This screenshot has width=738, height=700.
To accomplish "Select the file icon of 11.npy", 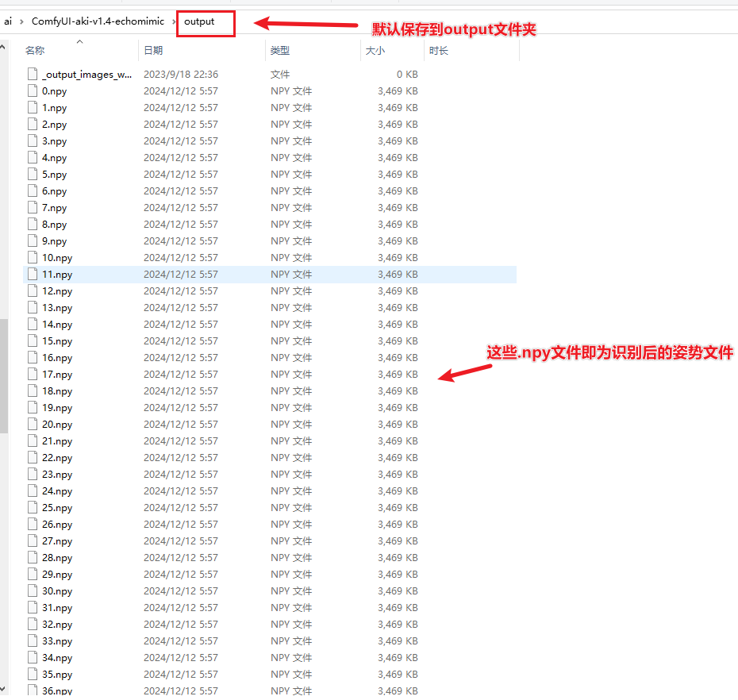I will pyautogui.click(x=33, y=275).
